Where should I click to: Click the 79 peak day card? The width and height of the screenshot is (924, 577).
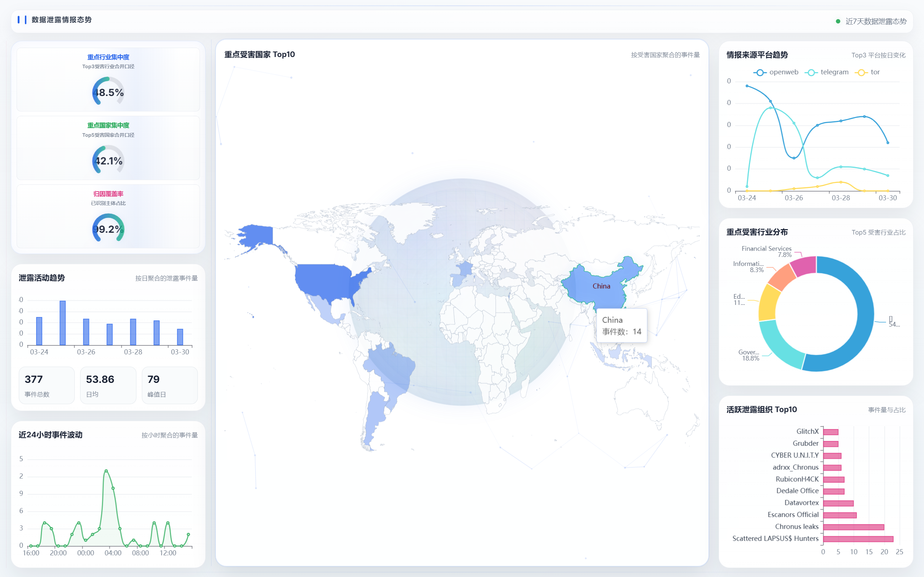click(x=169, y=385)
